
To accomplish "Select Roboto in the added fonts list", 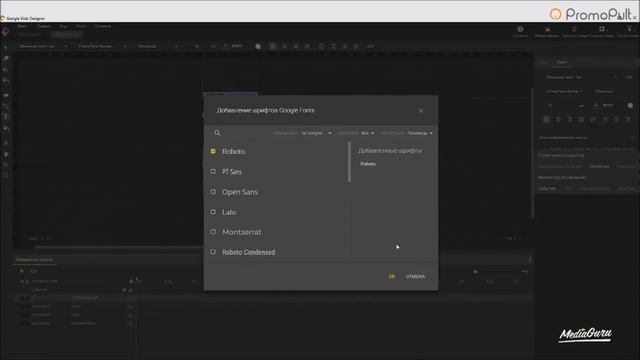I will (368, 164).
